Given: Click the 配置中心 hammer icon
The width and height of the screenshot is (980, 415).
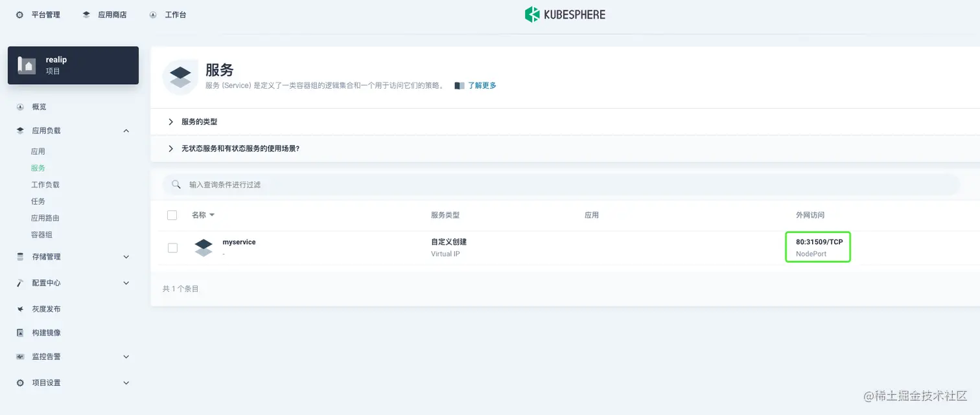Looking at the screenshot, I should pos(20,283).
